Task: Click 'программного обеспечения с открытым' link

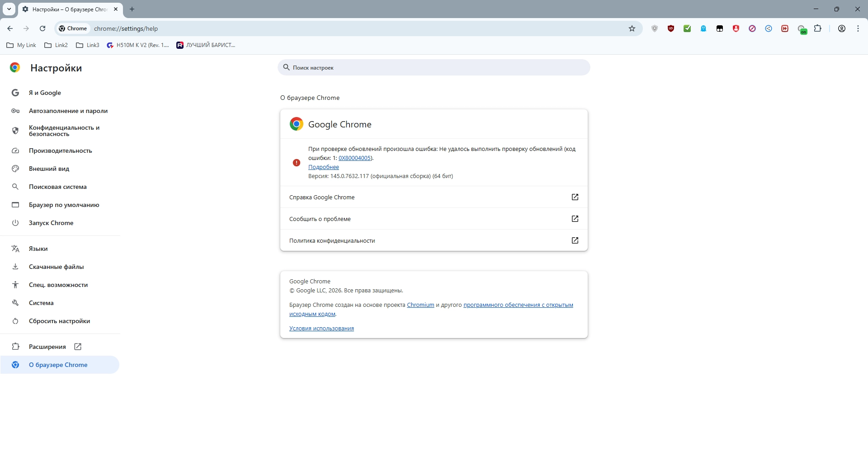Action: pyautogui.click(x=518, y=305)
